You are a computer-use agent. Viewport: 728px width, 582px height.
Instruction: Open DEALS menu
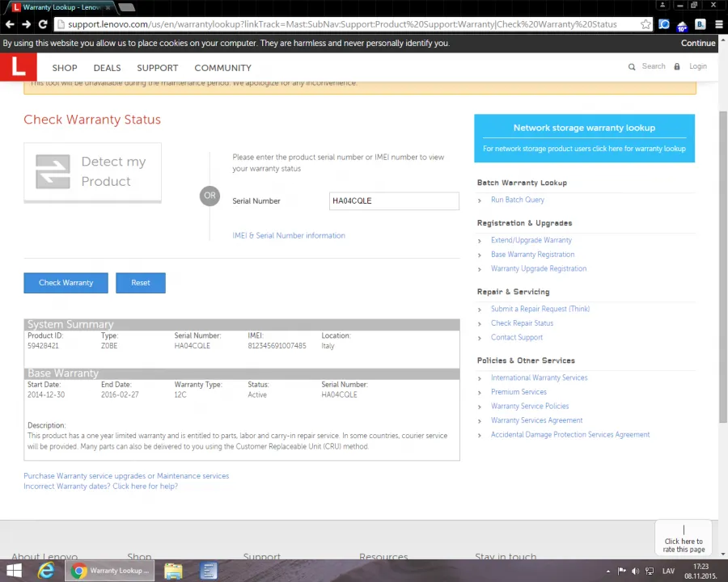(x=108, y=68)
